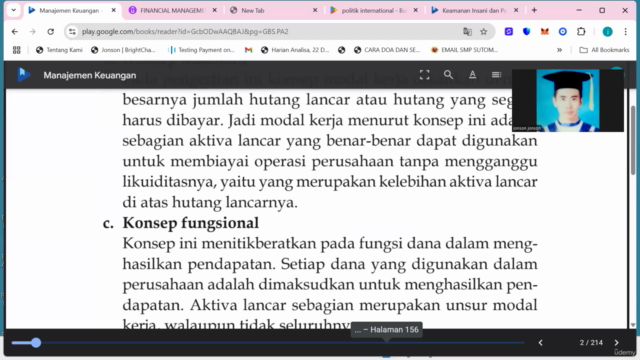Search within the book

448,75
